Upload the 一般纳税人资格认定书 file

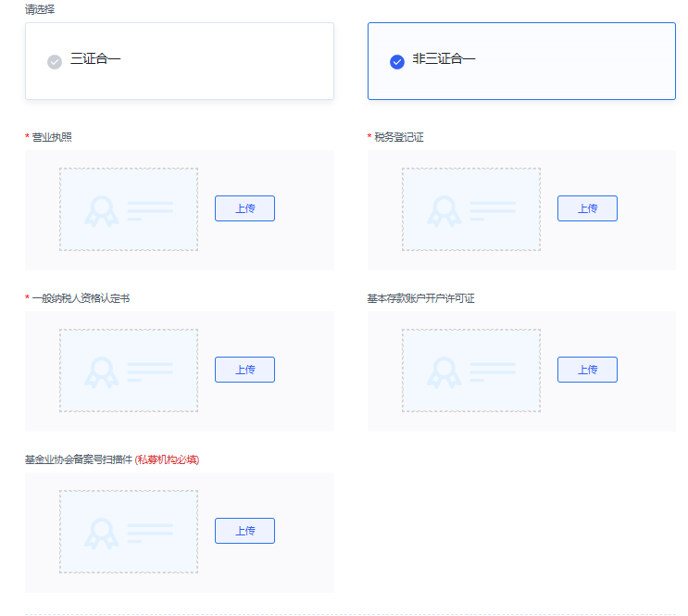(x=244, y=370)
